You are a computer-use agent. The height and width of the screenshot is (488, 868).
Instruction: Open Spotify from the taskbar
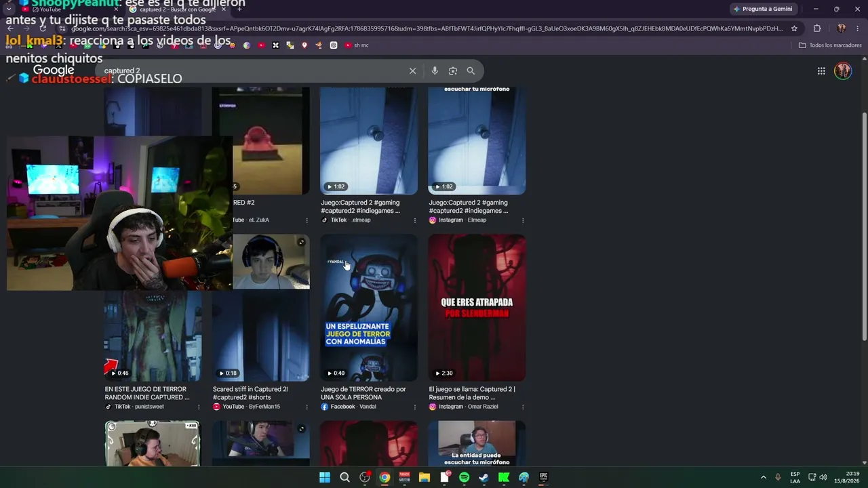(x=464, y=477)
